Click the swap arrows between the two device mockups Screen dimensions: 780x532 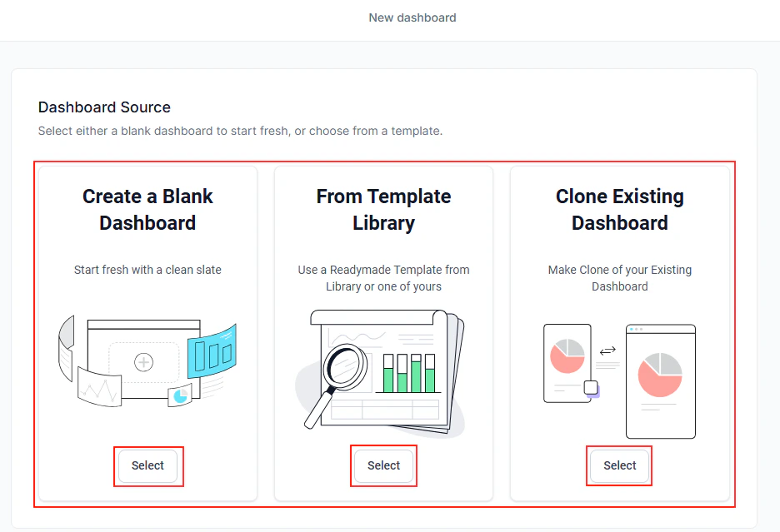pyautogui.click(x=607, y=351)
